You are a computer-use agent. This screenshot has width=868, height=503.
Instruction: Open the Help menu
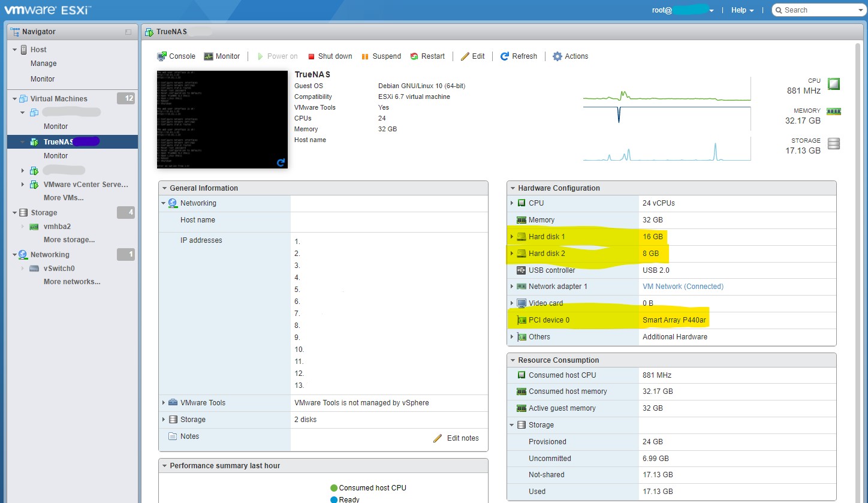tap(742, 10)
